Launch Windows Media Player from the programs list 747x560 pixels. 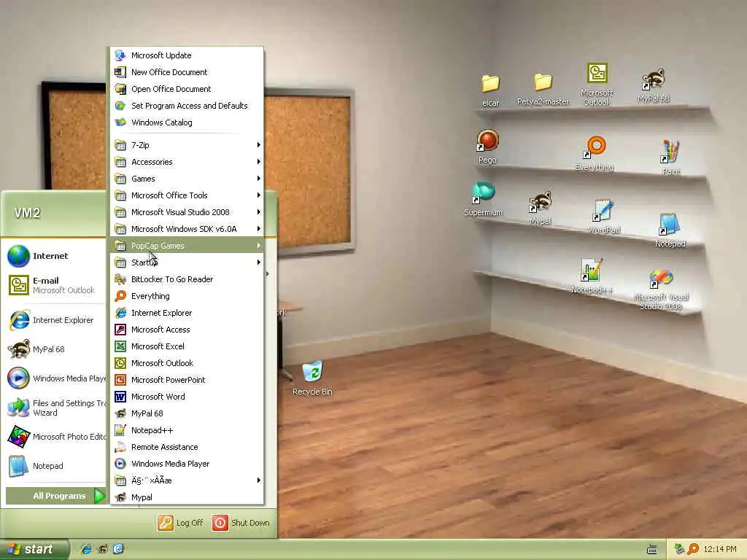click(x=187, y=464)
